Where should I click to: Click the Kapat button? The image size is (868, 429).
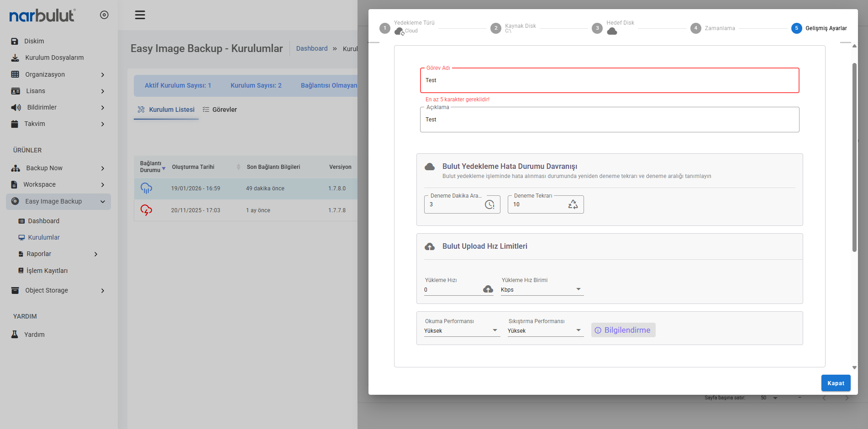tap(836, 383)
